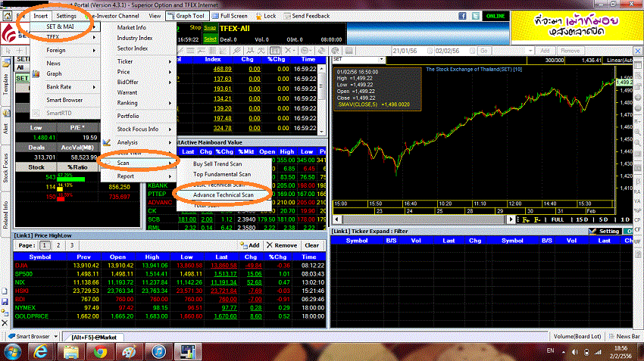The image size is (644, 361).
Task: Click Clear in Price HighLow panel
Action: pos(311,245)
